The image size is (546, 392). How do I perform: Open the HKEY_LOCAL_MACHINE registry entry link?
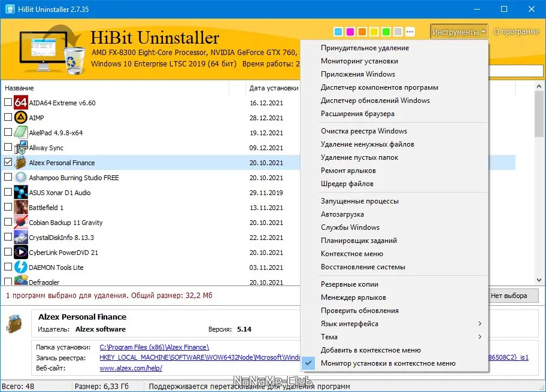click(199, 357)
